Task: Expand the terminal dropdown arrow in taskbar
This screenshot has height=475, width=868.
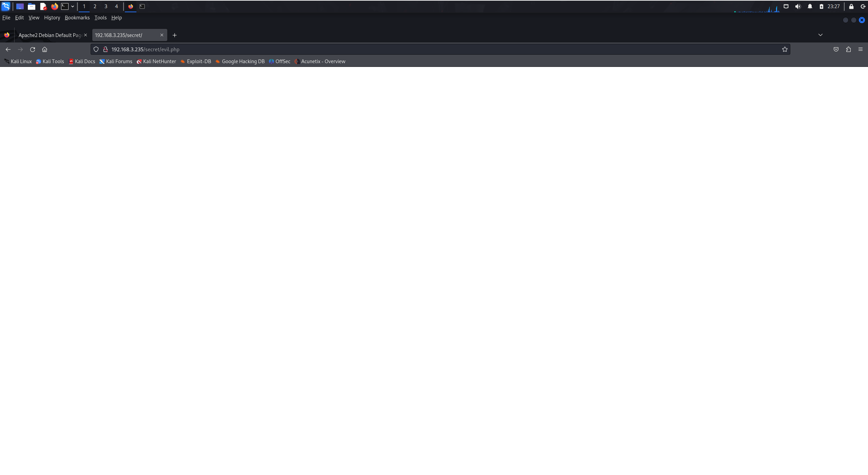Action: (x=72, y=6)
